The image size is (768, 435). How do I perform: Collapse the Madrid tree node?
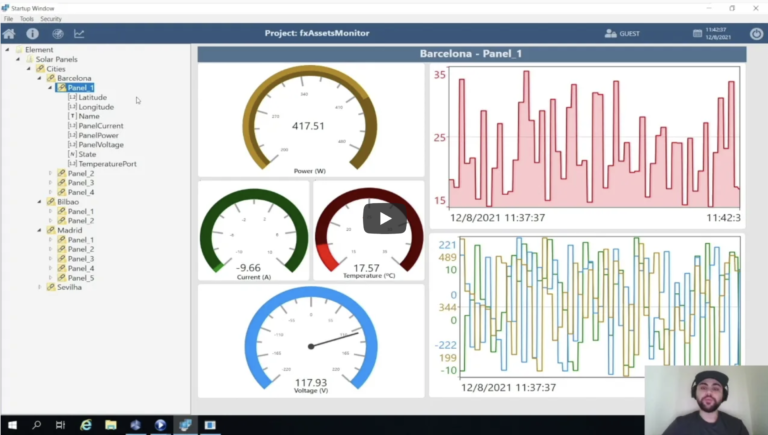click(40, 230)
